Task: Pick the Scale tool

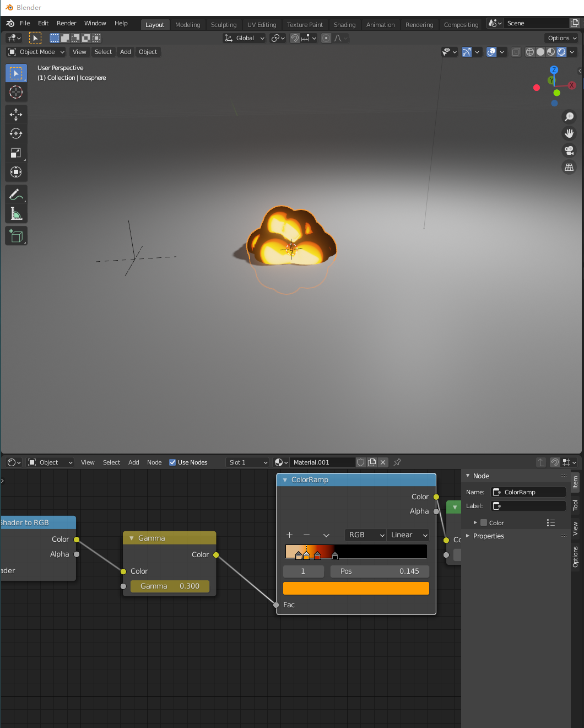Action: (16, 153)
